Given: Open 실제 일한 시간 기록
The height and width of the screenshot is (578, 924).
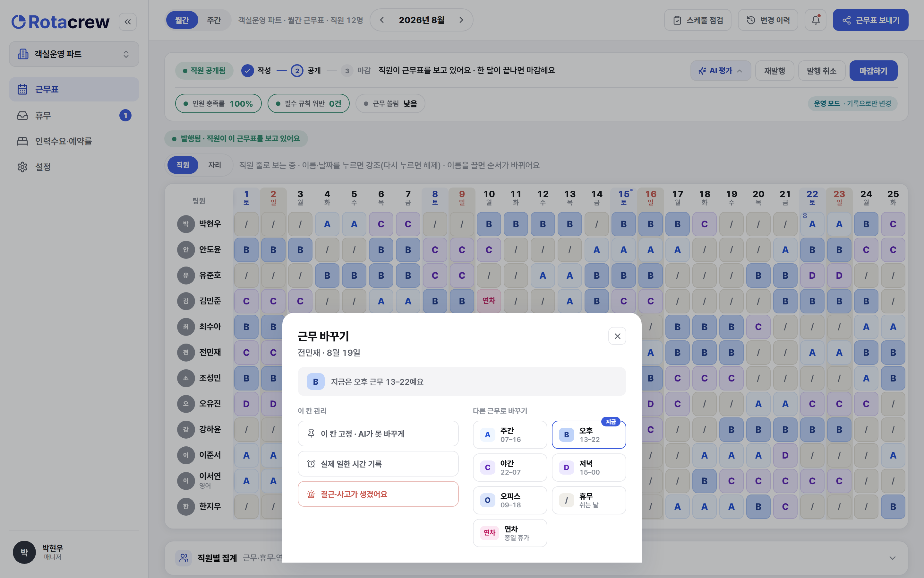Looking at the screenshot, I should coord(378,464).
